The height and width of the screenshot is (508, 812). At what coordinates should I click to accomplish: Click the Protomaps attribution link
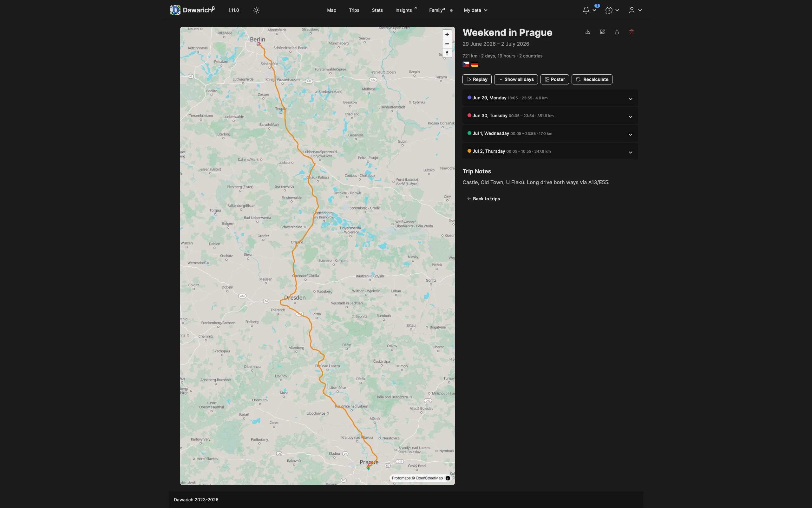coord(401,478)
